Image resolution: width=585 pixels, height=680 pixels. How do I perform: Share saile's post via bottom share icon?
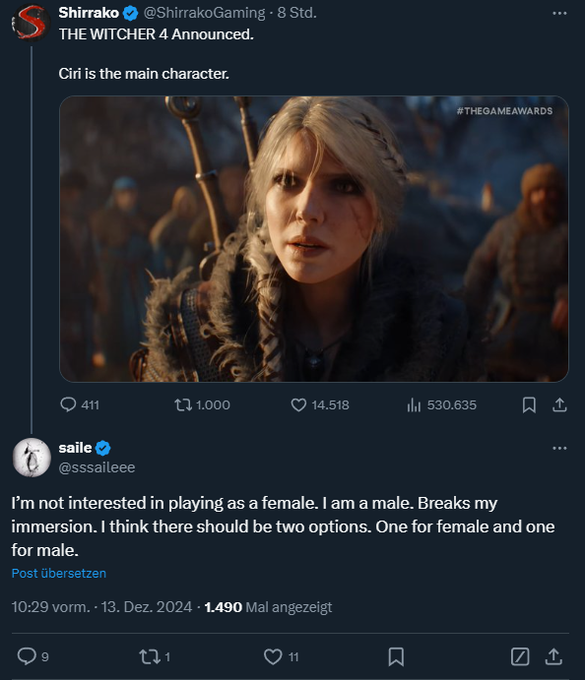click(554, 656)
